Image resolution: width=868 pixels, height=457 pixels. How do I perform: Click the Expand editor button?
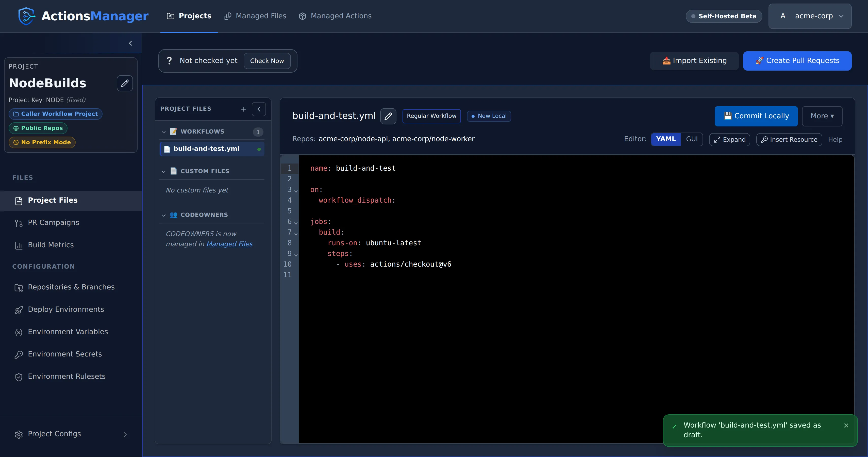click(729, 139)
